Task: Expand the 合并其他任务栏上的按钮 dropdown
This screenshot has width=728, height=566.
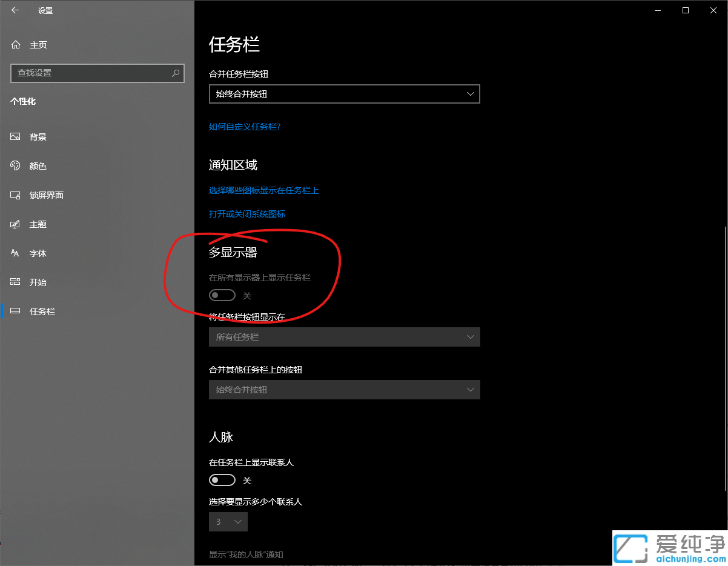Action: pos(344,390)
